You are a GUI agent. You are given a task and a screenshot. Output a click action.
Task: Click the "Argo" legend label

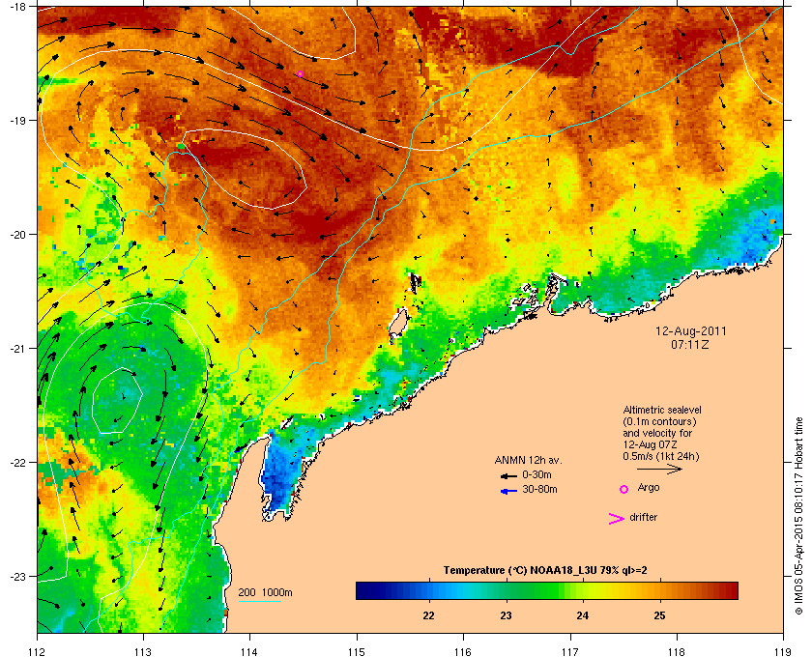click(x=649, y=487)
